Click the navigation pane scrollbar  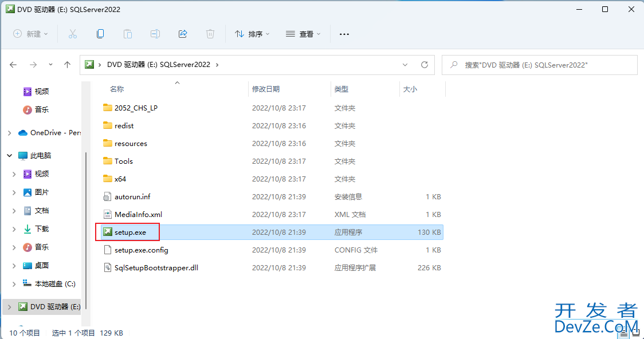pyautogui.click(x=86, y=230)
